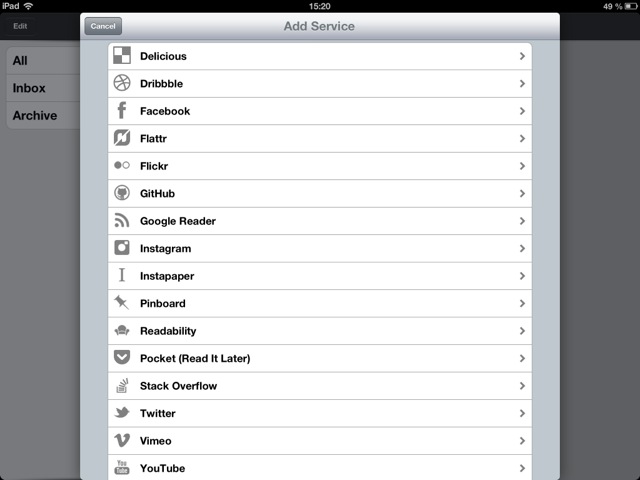Screen dimensions: 640x480
Task: Tap the Dribbble basketball icon
Action: (122, 83)
